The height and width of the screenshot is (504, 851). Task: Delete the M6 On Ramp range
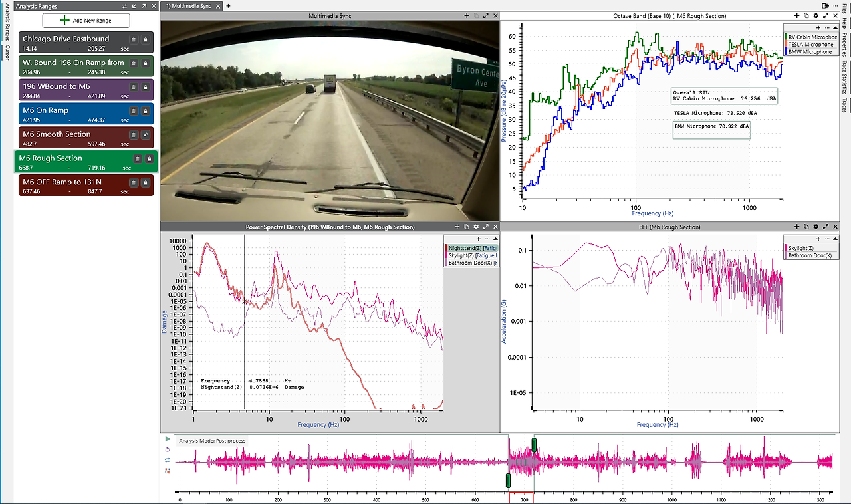pos(134,111)
